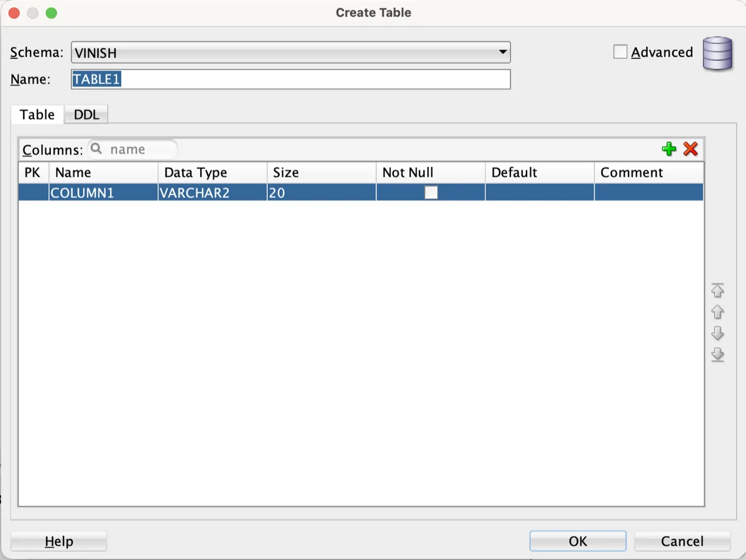Move column to bottom arrow icon
746x560 pixels.
coord(717,354)
